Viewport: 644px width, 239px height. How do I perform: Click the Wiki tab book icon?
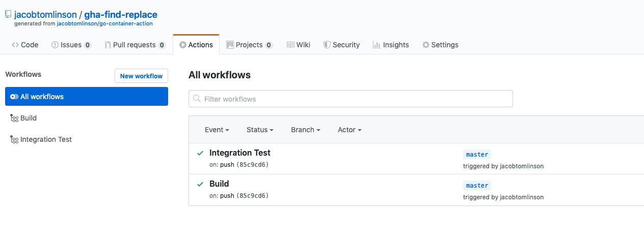(x=290, y=45)
